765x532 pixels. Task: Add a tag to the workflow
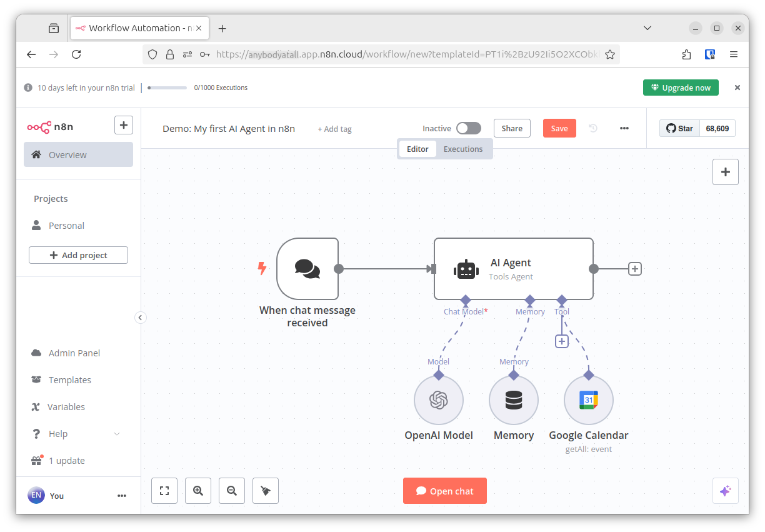coord(335,129)
